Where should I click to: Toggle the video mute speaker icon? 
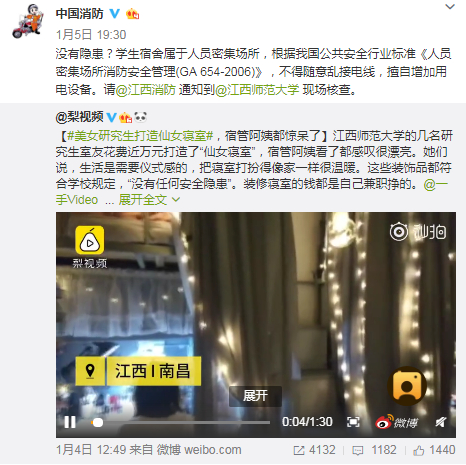[441, 422]
